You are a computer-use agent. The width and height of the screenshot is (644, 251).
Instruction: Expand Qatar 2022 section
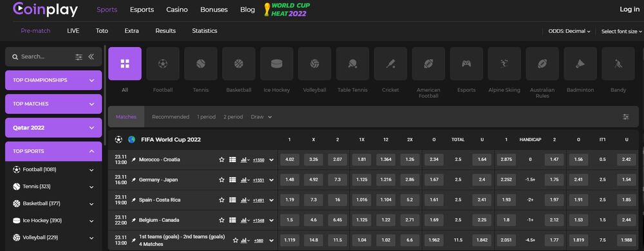53,127
